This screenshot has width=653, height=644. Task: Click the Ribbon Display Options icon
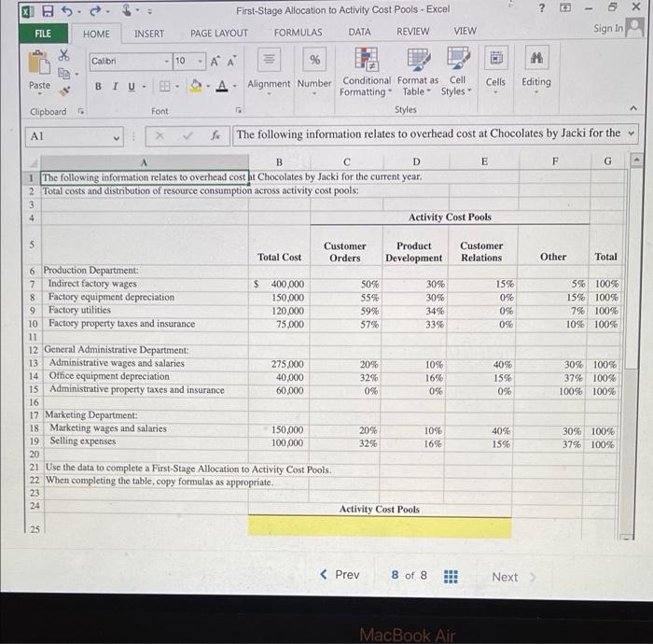coord(565,7)
